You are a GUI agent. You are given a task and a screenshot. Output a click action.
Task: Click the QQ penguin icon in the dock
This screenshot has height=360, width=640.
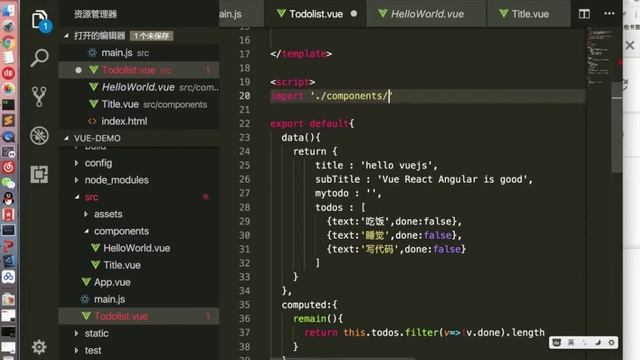pos(8,198)
